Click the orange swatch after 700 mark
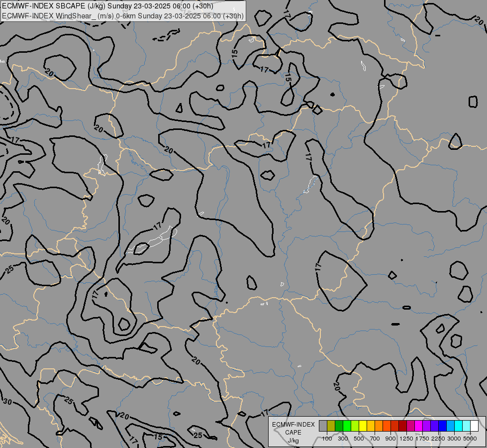This screenshot has width=487, height=448. coord(379,426)
